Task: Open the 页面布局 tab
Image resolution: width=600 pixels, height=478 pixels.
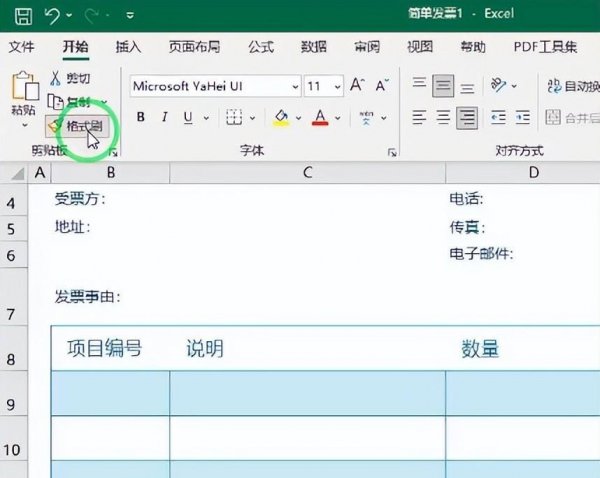Action: point(195,47)
